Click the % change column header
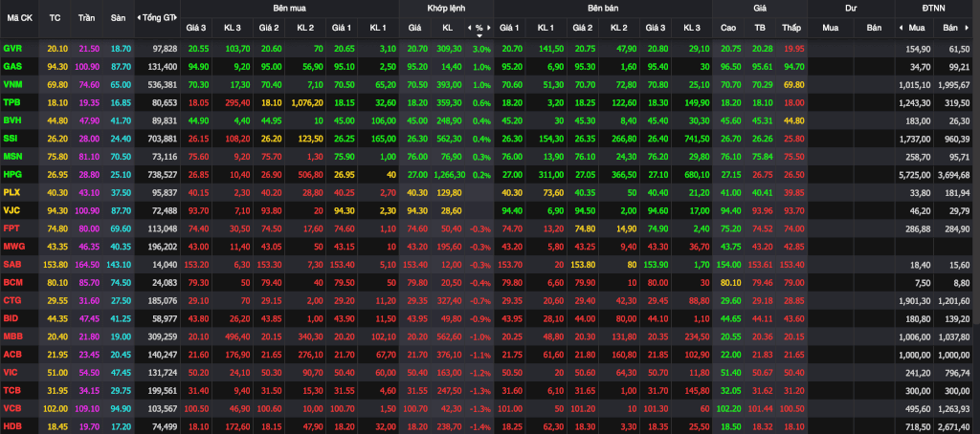 pos(479,28)
